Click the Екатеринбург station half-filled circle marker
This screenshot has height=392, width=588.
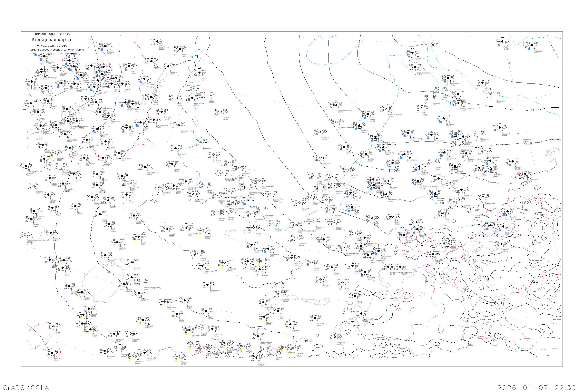(179, 125)
